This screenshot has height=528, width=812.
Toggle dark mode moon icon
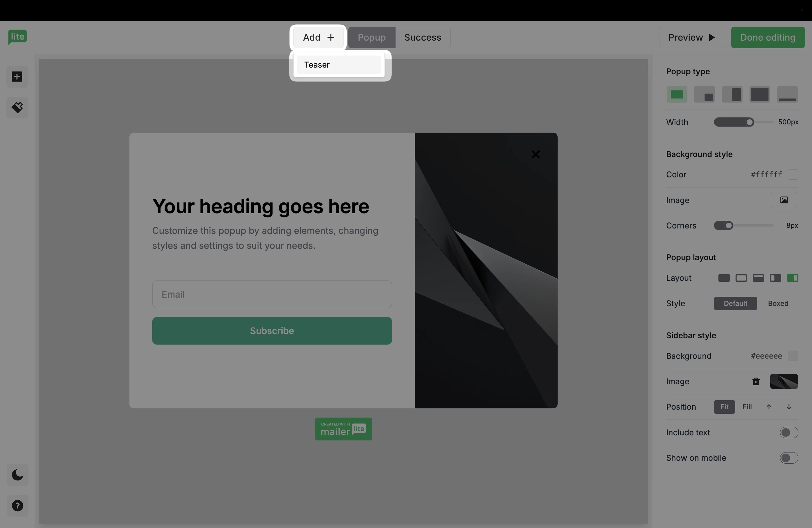(x=17, y=475)
